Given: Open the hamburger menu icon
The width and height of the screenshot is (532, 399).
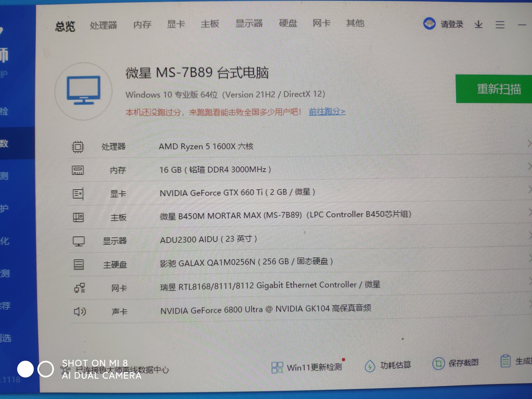Looking at the screenshot, I should click(x=500, y=25).
